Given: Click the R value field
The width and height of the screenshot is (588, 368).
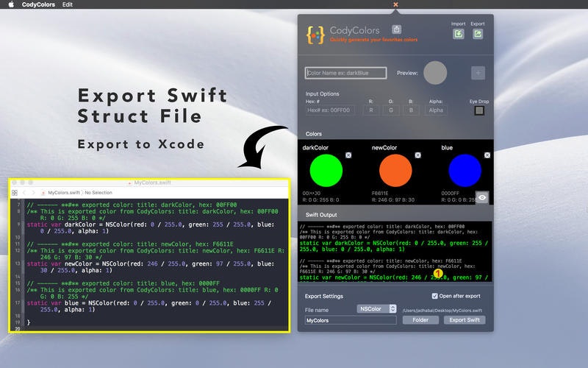Looking at the screenshot, I should pos(371,110).
